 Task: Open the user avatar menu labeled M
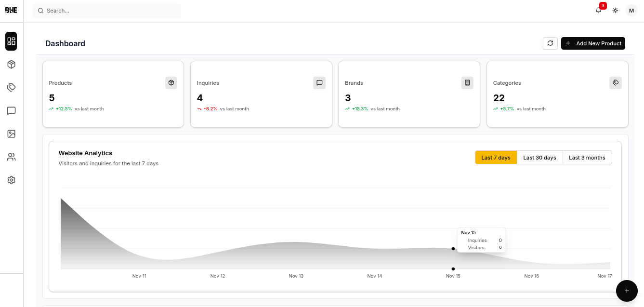[631, 11]
